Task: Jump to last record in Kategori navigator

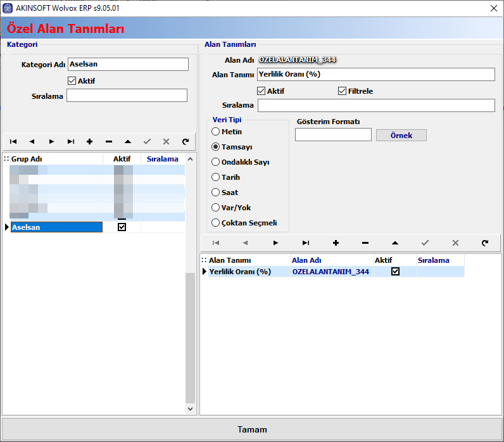Action: [71, 142]
